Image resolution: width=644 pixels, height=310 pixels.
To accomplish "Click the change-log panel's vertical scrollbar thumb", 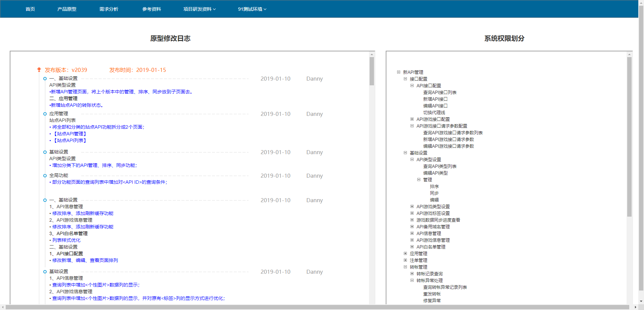I will coord(372,71).
